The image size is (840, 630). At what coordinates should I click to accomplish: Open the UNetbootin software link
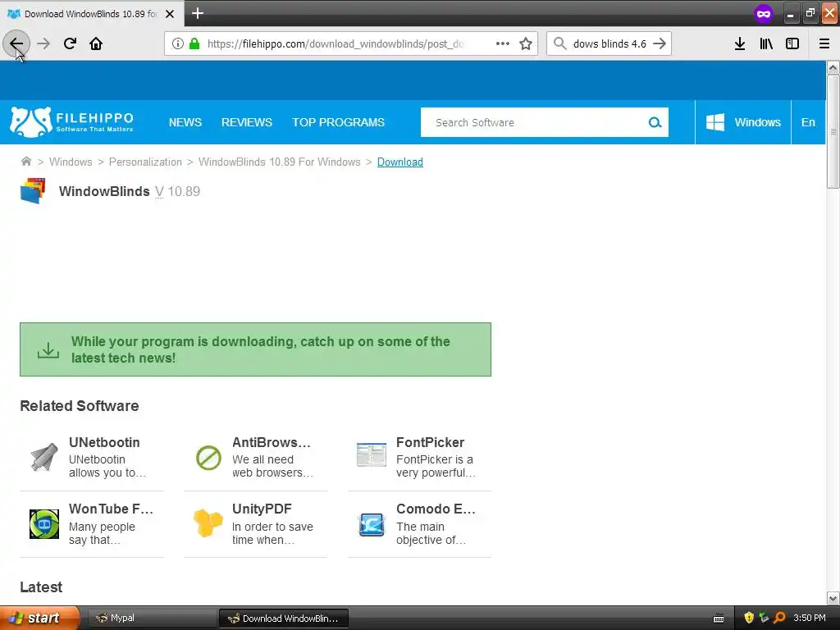pos(104,442)
